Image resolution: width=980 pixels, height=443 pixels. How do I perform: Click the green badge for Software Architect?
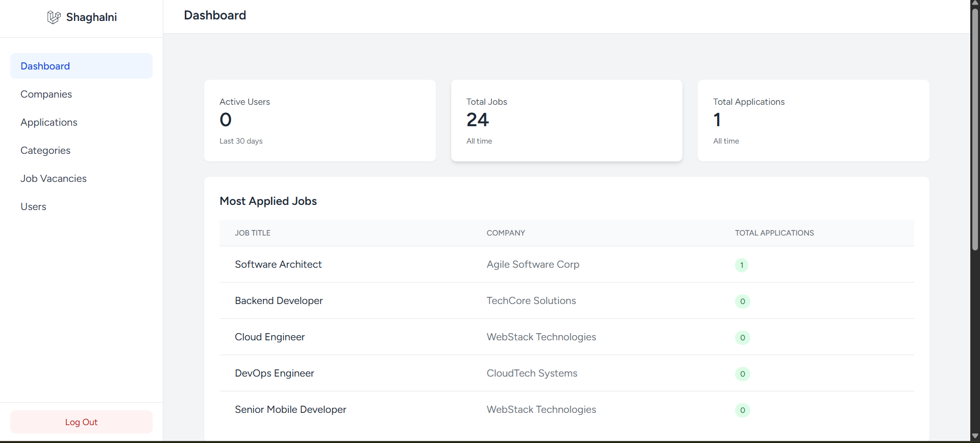click(741, 265)
